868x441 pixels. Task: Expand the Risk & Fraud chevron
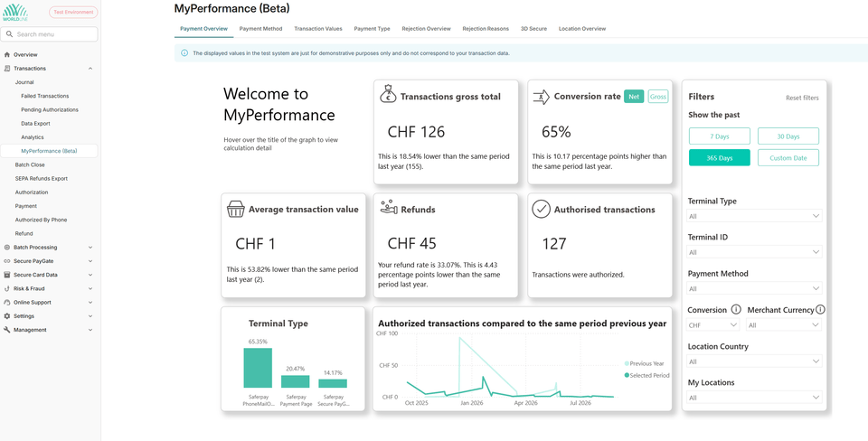[90, 289]
